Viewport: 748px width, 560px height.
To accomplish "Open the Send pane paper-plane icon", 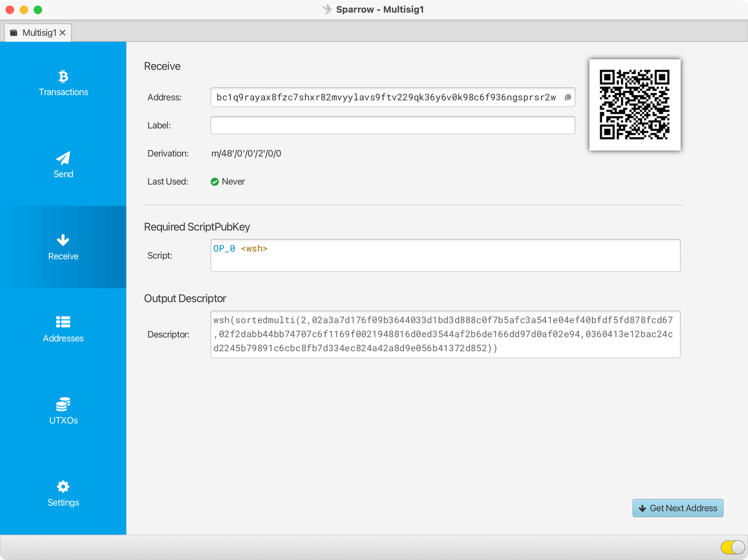I will 63,158.
